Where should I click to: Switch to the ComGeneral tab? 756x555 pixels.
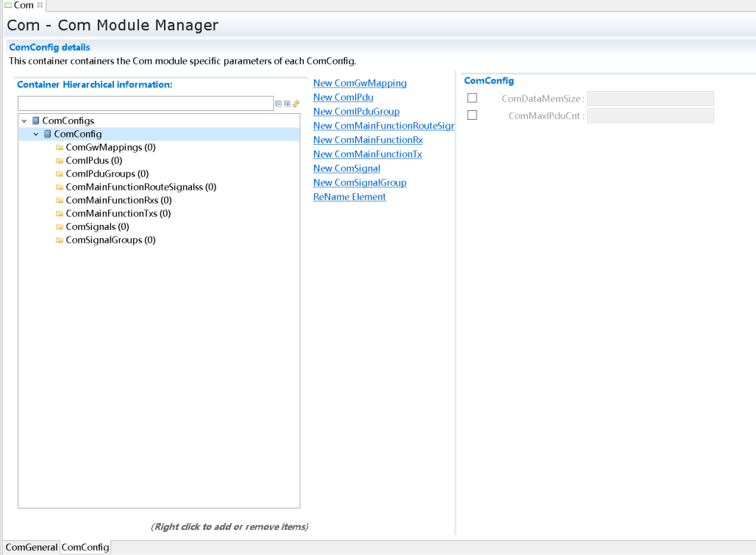point(32,547)
